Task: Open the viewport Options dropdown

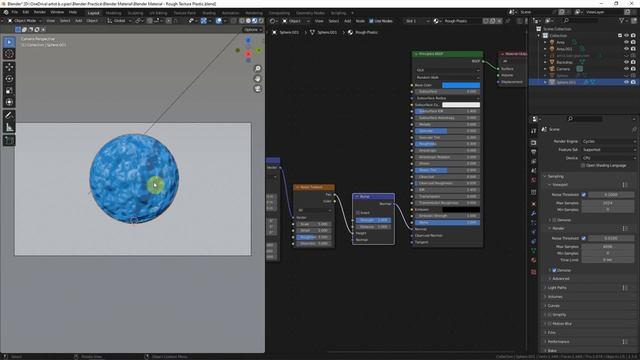Action: 252,30
